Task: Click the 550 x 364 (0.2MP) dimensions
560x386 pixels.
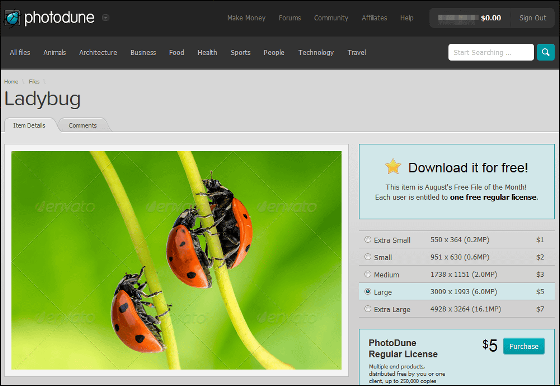Action: (460, 240)
